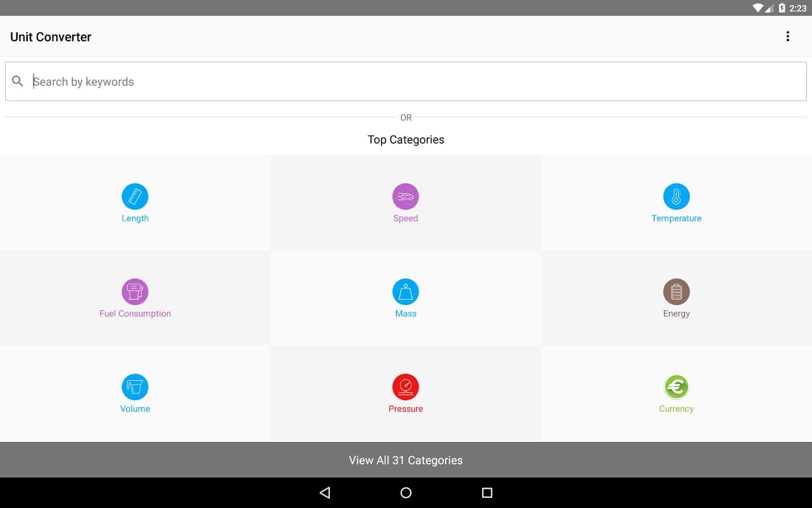Open the Length category ruler icon

135,196
